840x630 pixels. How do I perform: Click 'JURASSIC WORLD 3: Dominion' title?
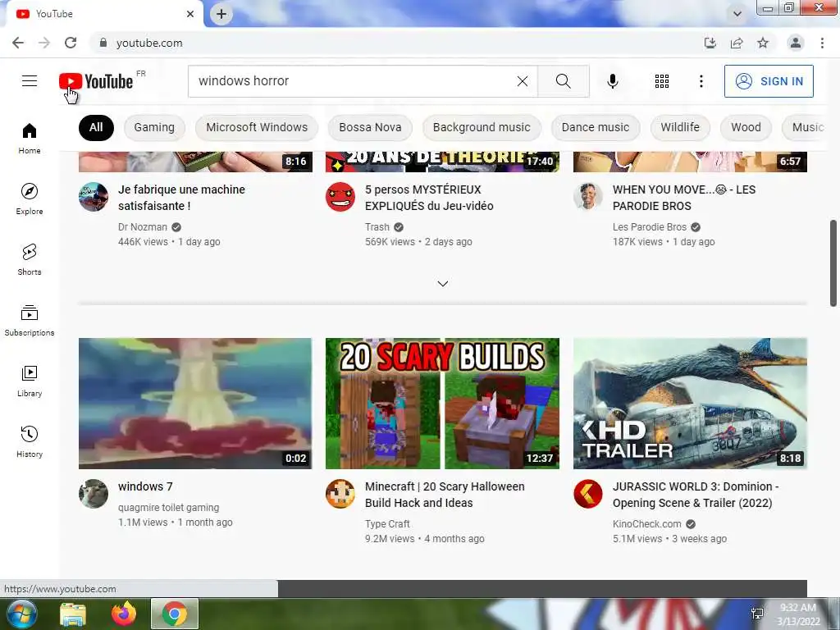click(696, 495)
